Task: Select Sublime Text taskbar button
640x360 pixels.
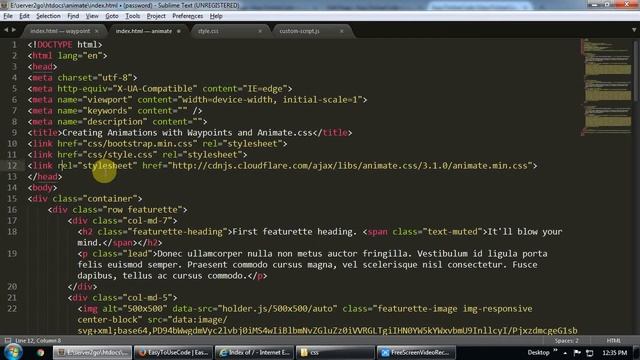Action: [93, 353]
